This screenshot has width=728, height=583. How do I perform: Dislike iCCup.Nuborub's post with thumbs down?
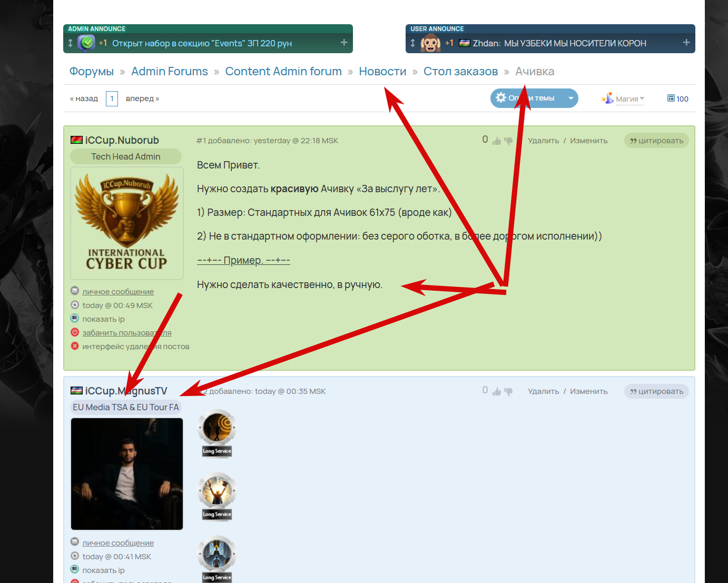[x=508, y=141]
